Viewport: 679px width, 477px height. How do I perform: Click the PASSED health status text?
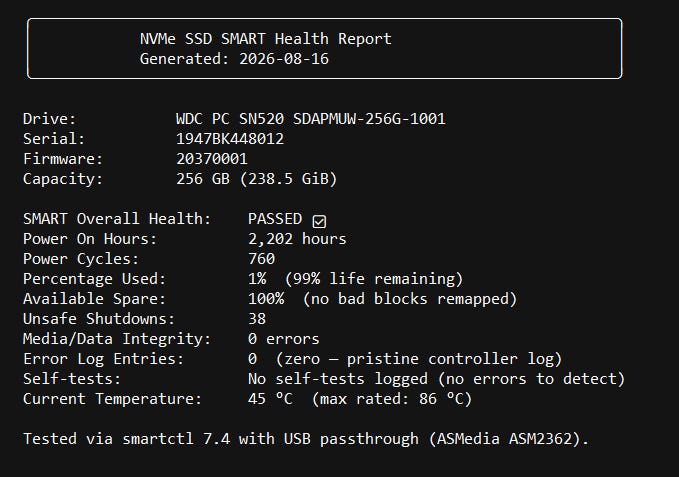point(275,219)
